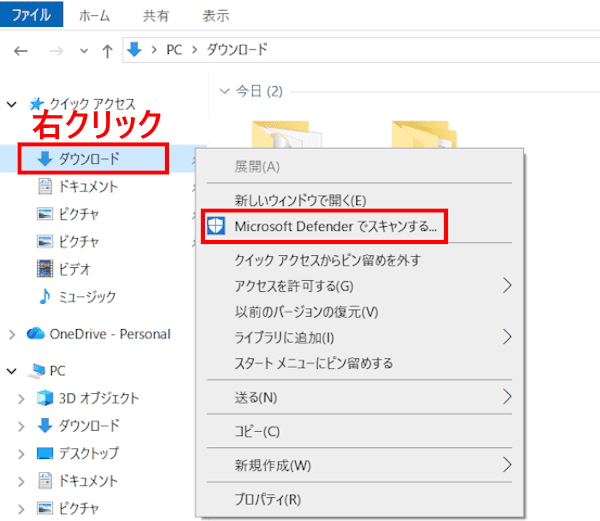
Task: Select コピー(C) in context menu
Action: 257,431
